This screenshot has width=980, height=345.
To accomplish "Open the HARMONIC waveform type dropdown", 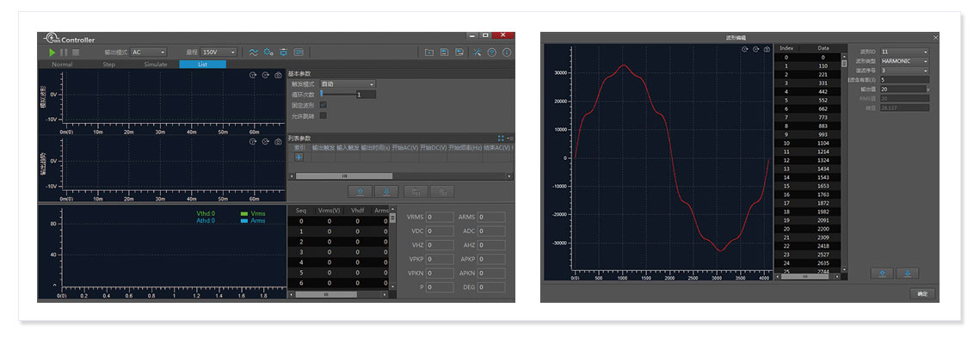I will pyautogui.click(x=904, y=61).
